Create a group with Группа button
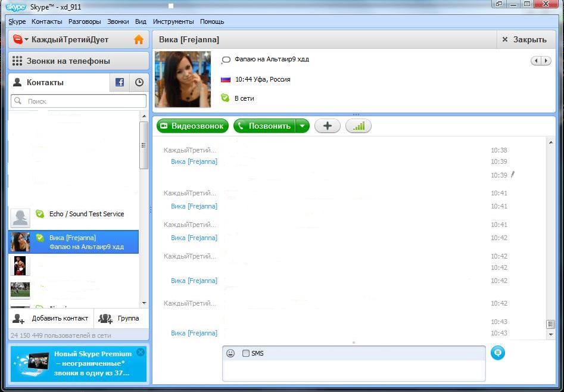 [x=121, y=318]
